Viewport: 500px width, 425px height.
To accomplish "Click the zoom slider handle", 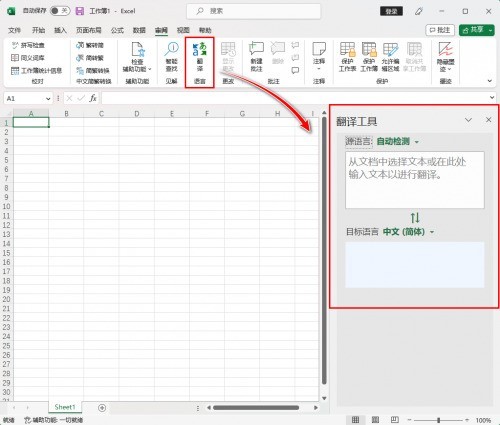I will pyautogui.click(x=439, y=420).
